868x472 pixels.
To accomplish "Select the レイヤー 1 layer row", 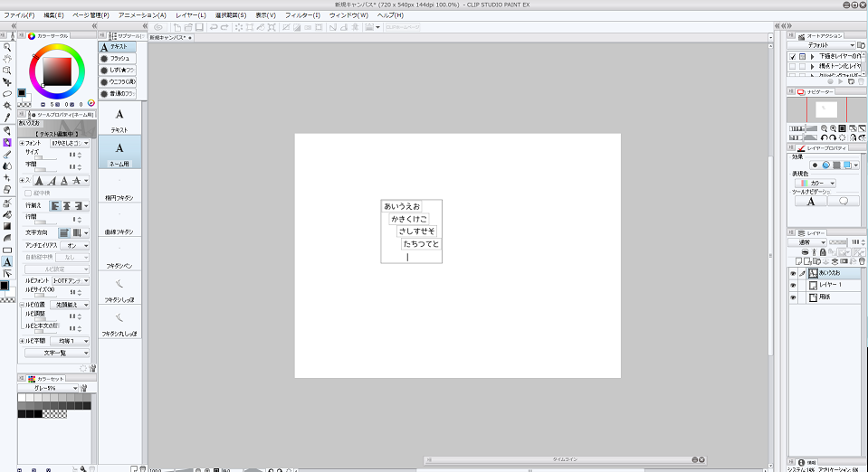I will (x=826, y=286).
